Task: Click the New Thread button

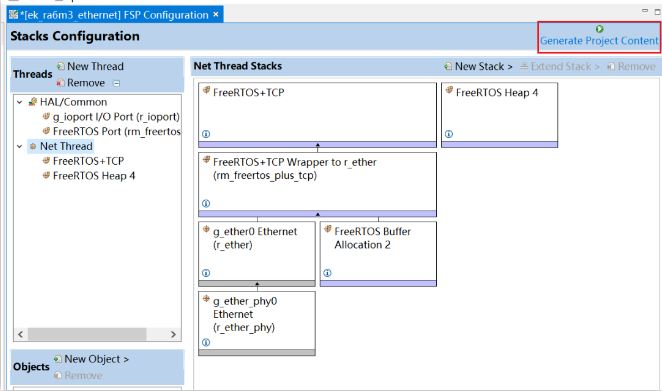Action: point(90,66)
